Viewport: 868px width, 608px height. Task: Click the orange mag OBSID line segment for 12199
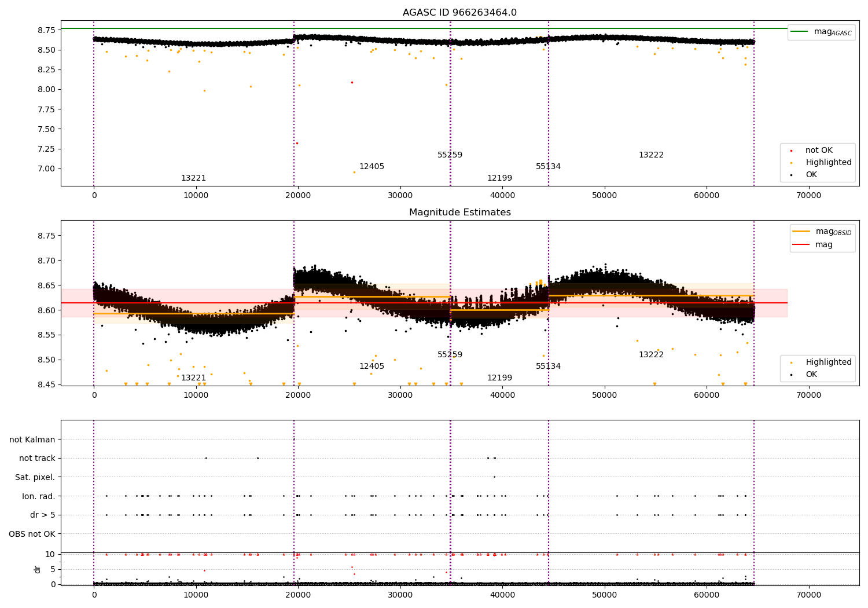coord(499,310)
